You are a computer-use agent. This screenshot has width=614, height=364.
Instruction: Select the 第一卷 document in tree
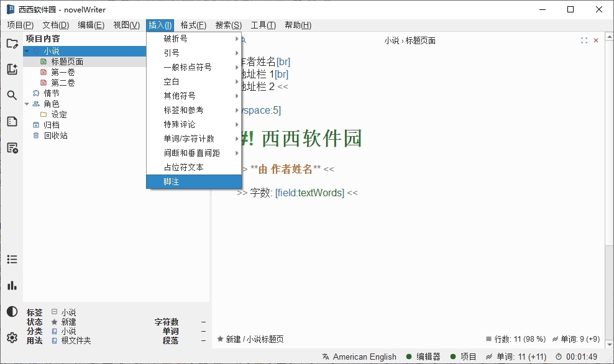point(63,73)
